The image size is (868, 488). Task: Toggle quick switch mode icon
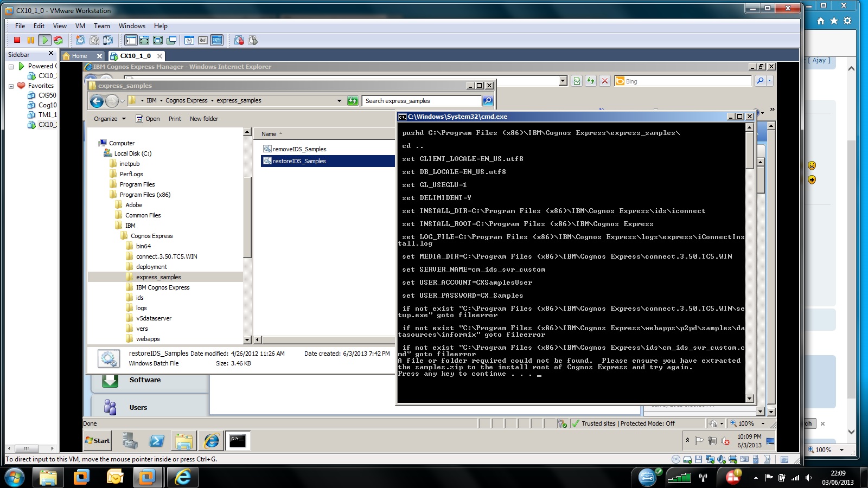144,40
